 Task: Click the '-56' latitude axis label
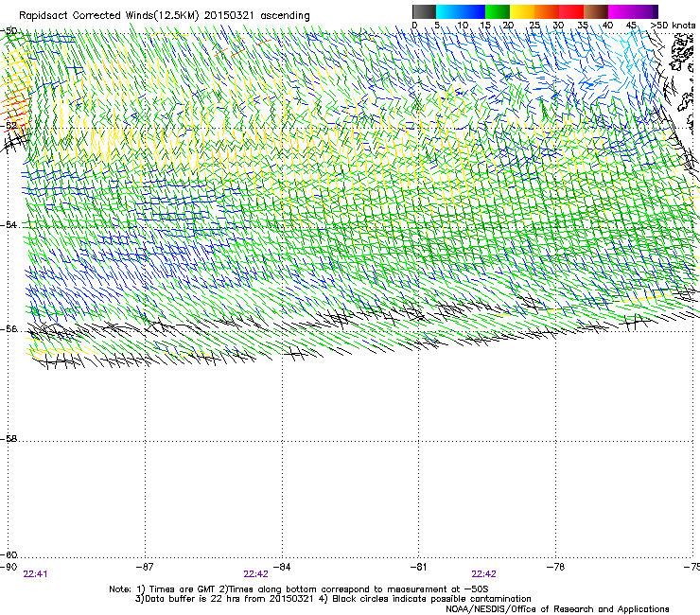(x=9, y=329)
